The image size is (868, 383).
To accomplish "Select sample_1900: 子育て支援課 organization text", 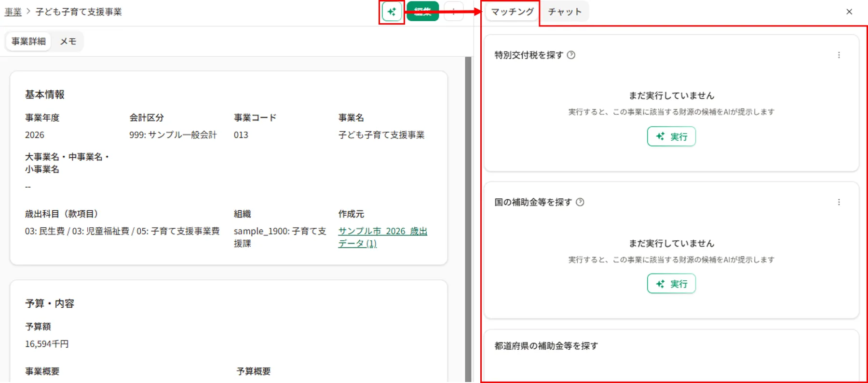I will [x=280, y=237].
